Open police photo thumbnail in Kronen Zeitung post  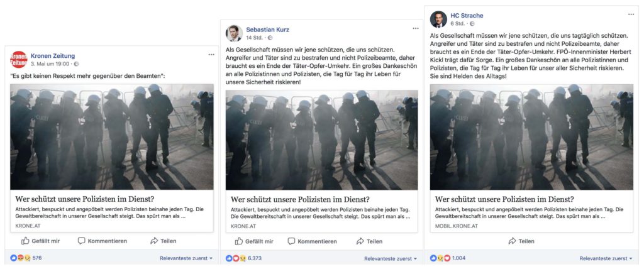coord(112,136)
